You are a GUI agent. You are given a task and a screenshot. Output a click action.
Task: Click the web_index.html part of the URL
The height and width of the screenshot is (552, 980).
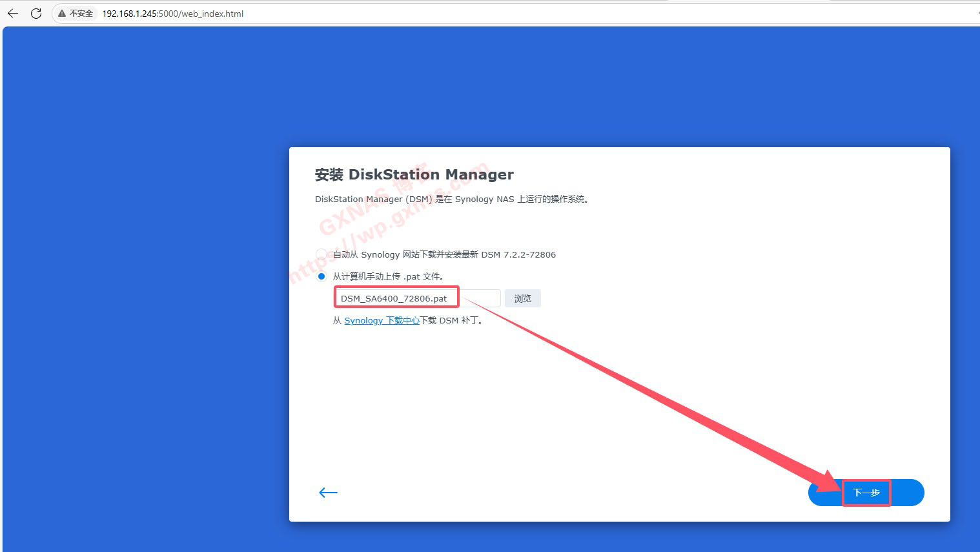[212, 14]
